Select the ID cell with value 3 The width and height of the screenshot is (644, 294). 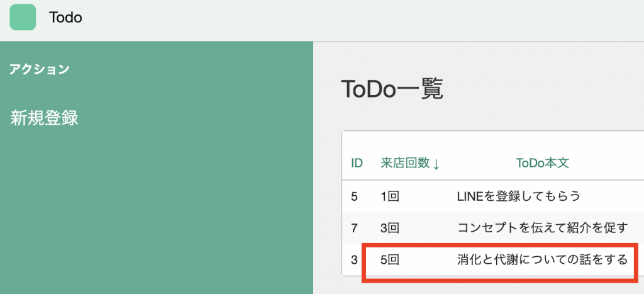355,259
